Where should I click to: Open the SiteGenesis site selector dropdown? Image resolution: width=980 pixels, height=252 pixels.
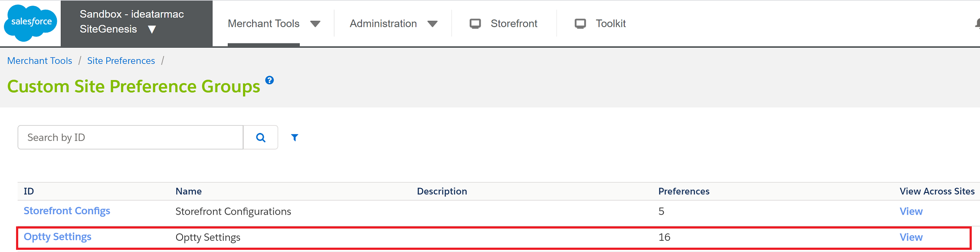[151, 30]
